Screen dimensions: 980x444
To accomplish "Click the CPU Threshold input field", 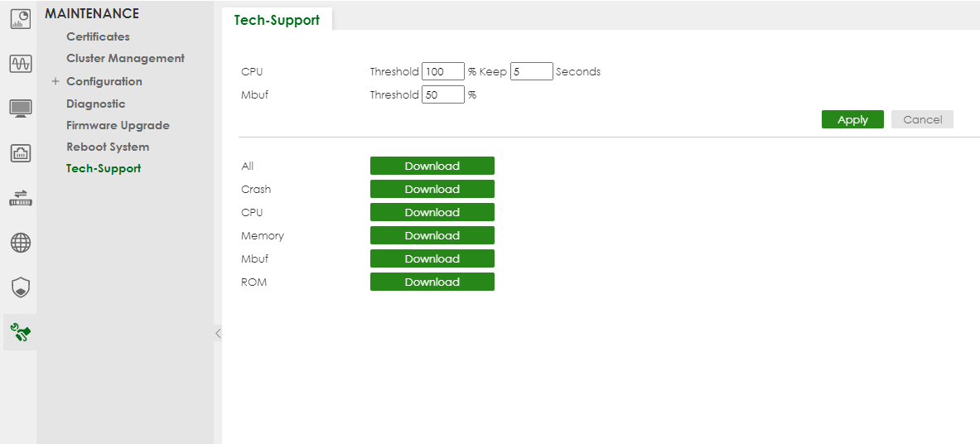I will [x=442, y=72].
